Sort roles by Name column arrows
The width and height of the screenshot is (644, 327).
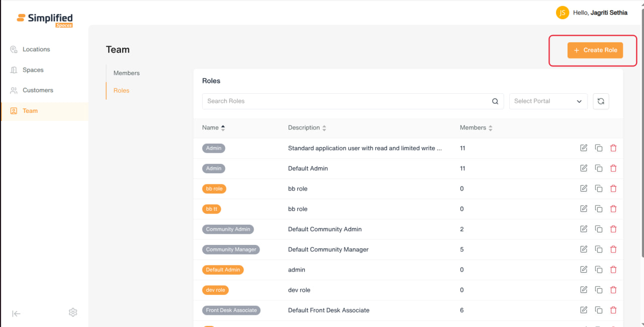point(223,128)
